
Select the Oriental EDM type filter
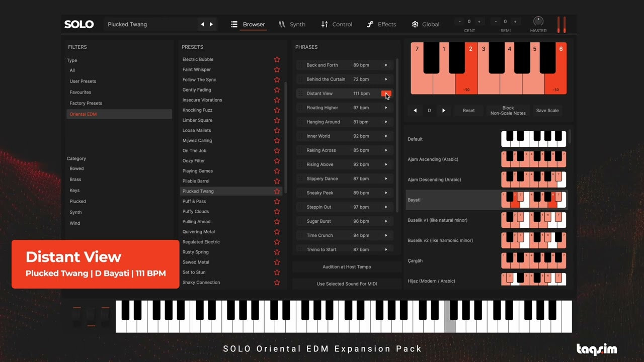[x=119, y=114]
